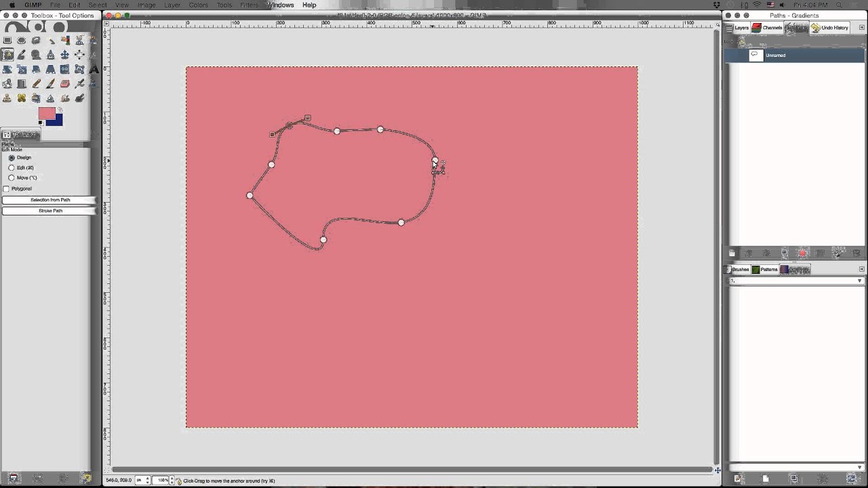The height and width of the screenshot is (488, 868).
Task: Reset colors to default black and white
Action: click(41, 123)
